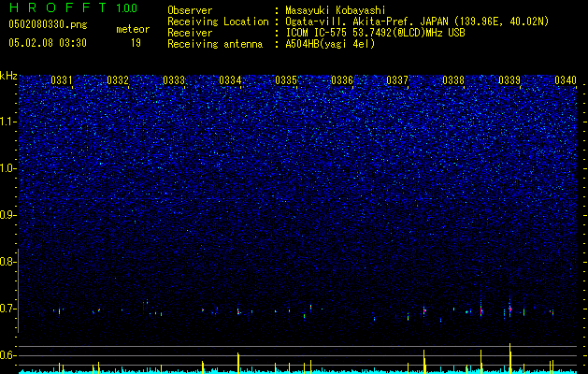Click the 'Observer' field label
This screenshot has width=588, height=374.
click(190, 10)
